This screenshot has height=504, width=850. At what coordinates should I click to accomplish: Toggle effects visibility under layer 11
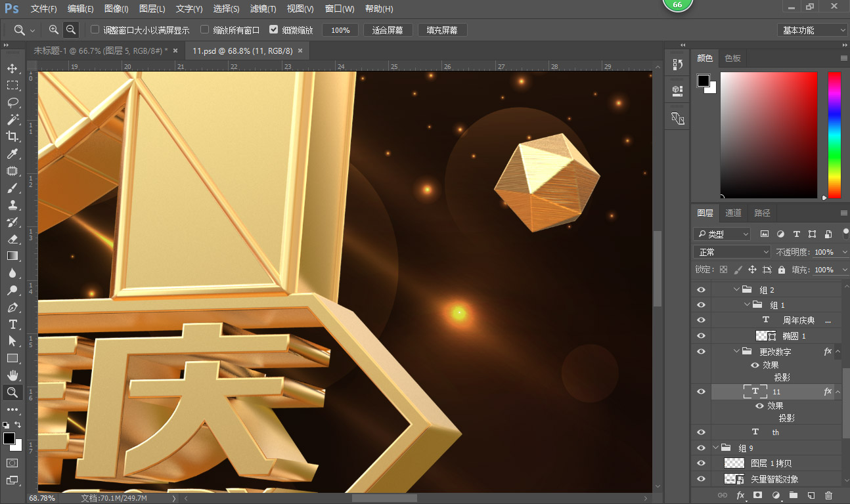coord(759,406)
